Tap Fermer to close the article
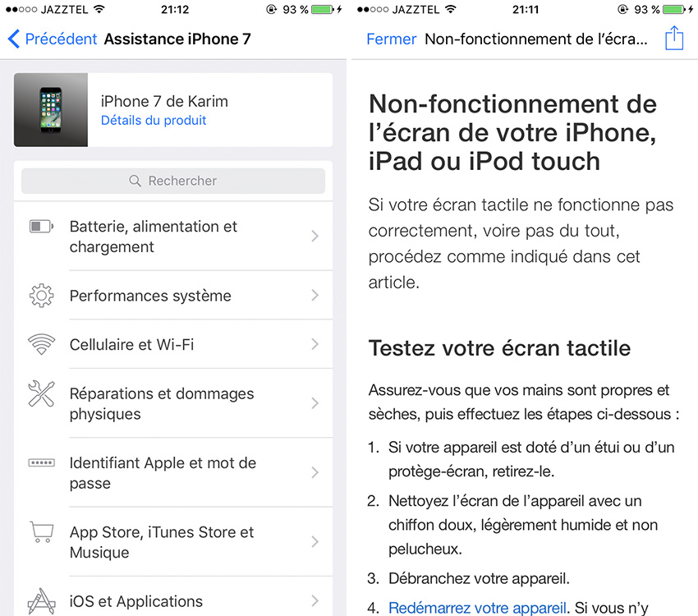The image size is (698, 616). point(392,39)
